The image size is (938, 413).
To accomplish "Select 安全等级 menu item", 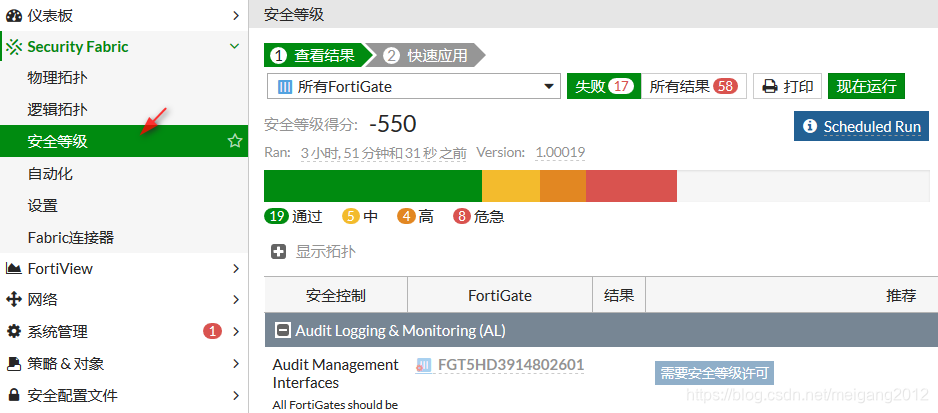I will click(x=124, y=141).
